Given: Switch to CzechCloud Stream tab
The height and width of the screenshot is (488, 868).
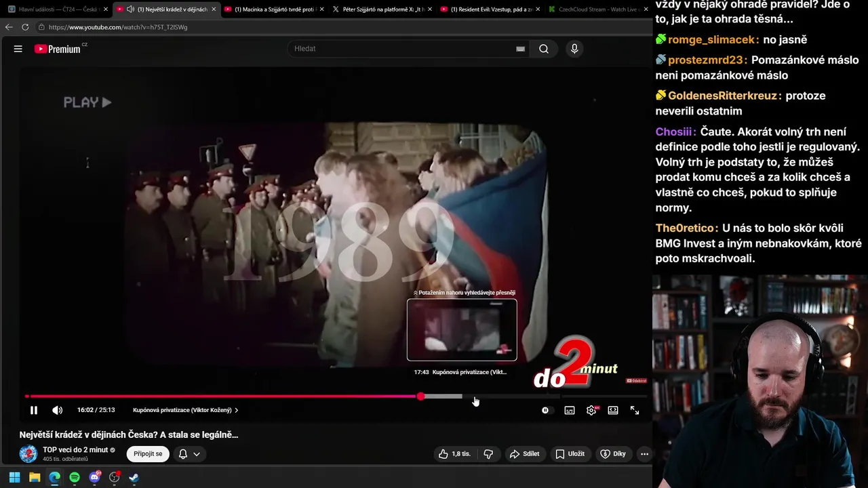Looking at the screenshot, I should click(599, 9).
